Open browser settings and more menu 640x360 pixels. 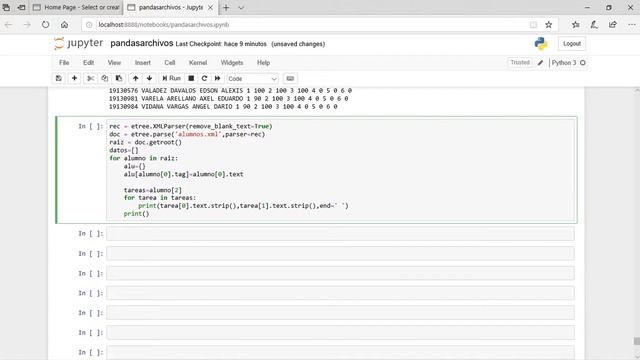[x=631, y=25]
